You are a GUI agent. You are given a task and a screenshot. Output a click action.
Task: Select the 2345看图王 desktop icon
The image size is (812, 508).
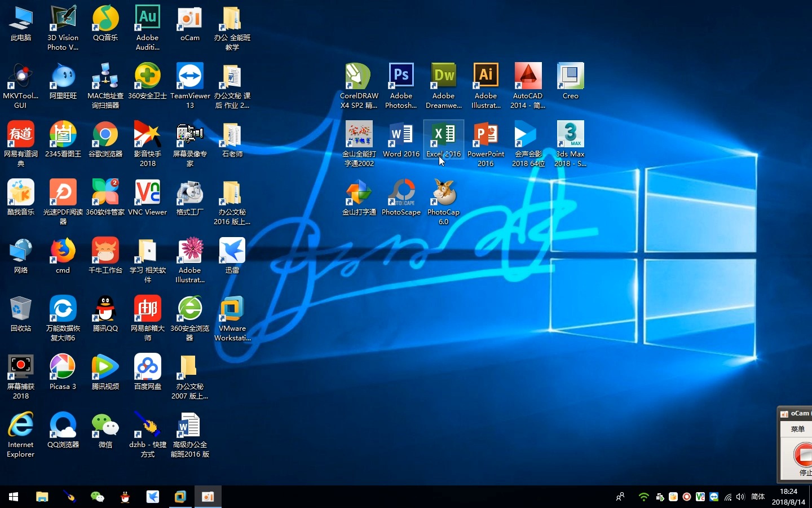tap(63, 140)
